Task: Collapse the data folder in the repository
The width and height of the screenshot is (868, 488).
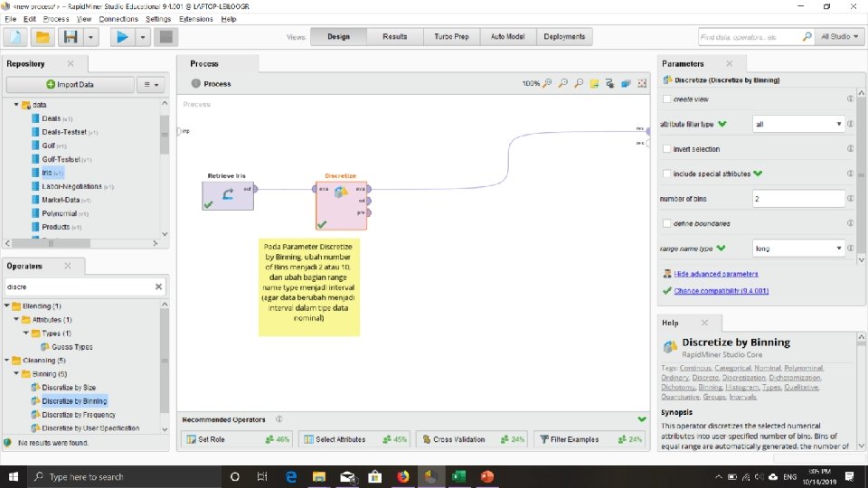Action: click(16, 105)
